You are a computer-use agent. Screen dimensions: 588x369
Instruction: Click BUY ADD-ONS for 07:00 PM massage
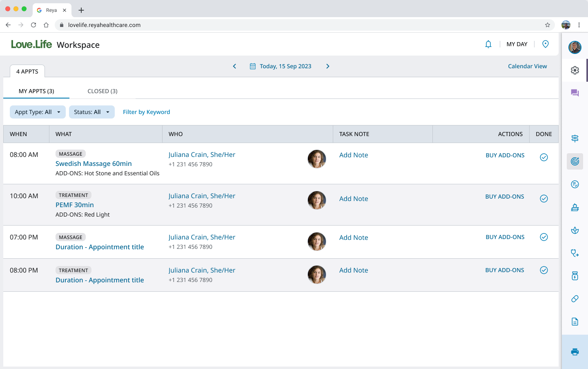click(x=505, y=237)
